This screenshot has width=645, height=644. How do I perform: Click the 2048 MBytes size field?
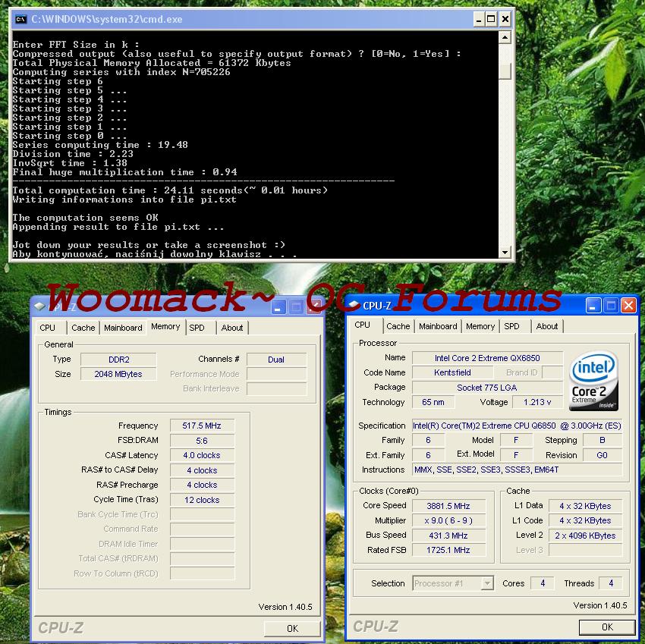(118, 374)
